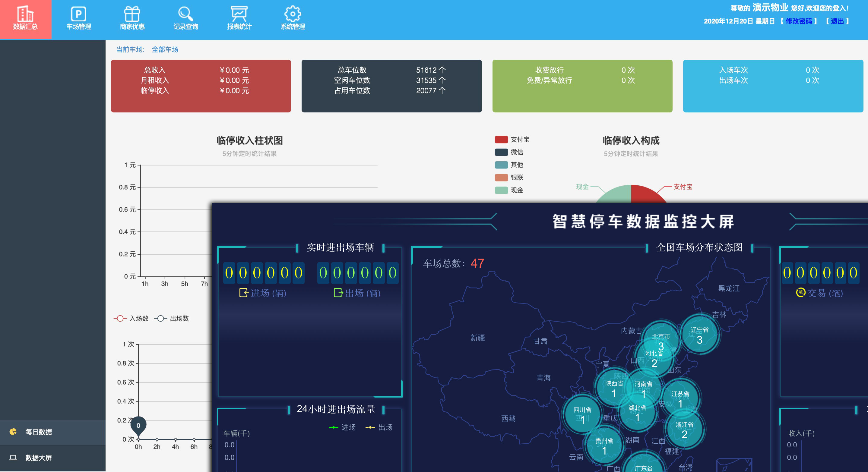Toggle the 银联 legend entry
Viewport: 868px width, 472px height.
coord(509,178)
